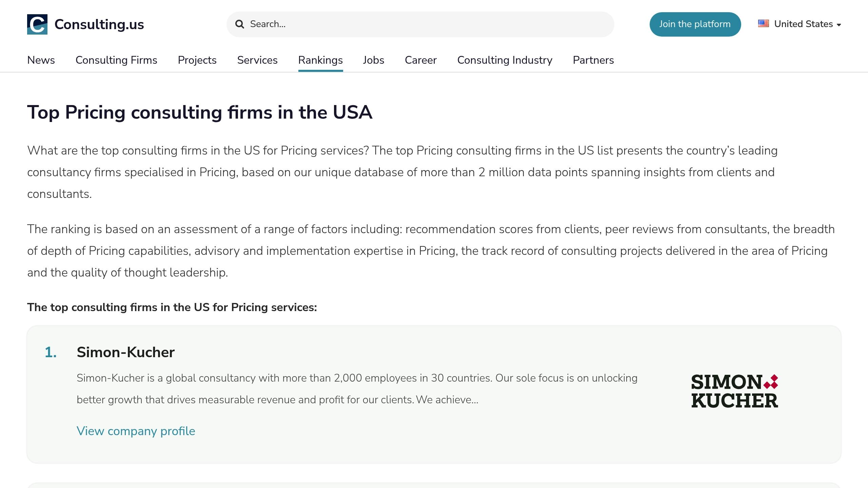
Task: Open the Simon-Kucher heading link
Action: (x=125, y=352)
